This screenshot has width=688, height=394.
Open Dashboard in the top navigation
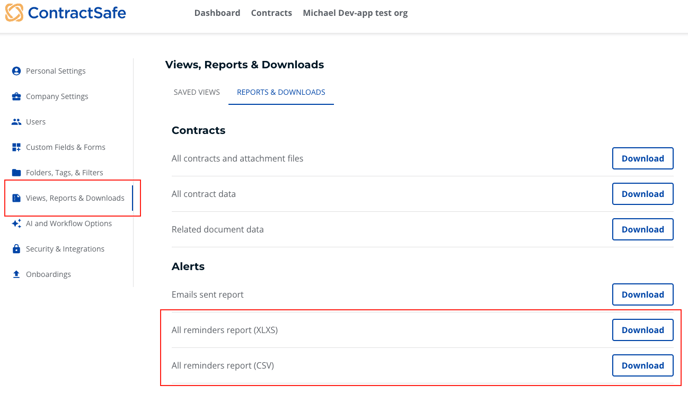pyautogui.click(x=217, y=13)
